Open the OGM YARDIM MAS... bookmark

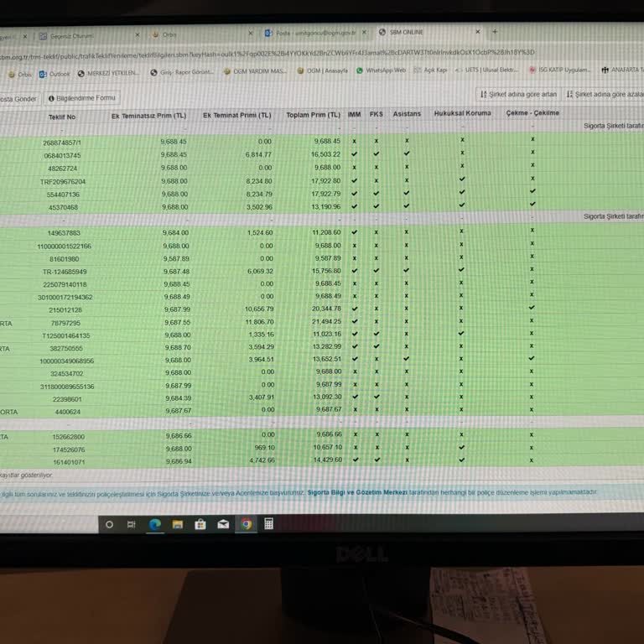[x=255, y=71]
